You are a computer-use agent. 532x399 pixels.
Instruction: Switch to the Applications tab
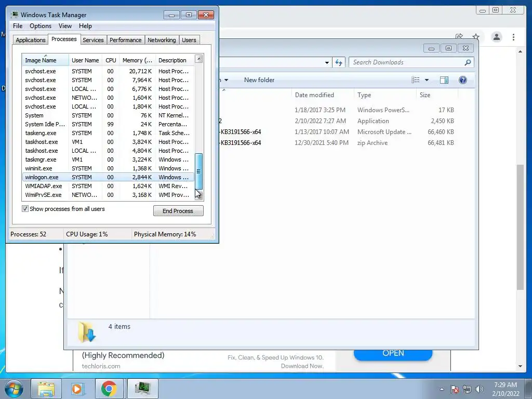(31, 39)
